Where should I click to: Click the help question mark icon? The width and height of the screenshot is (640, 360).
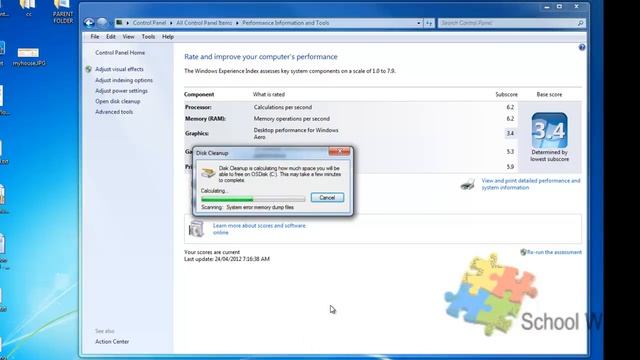[x=582, y=47]
